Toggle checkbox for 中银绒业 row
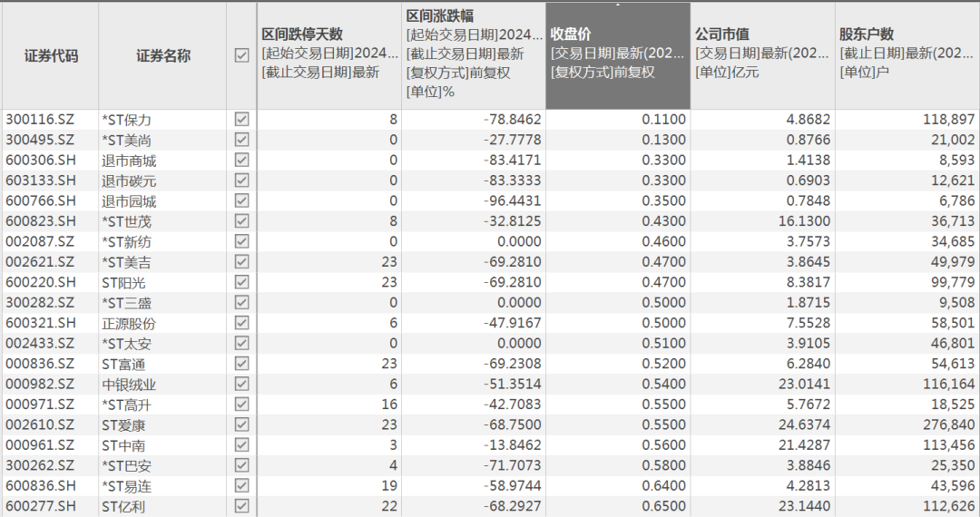Viewport: 980px width, 517px height. (x=241, y=384)
